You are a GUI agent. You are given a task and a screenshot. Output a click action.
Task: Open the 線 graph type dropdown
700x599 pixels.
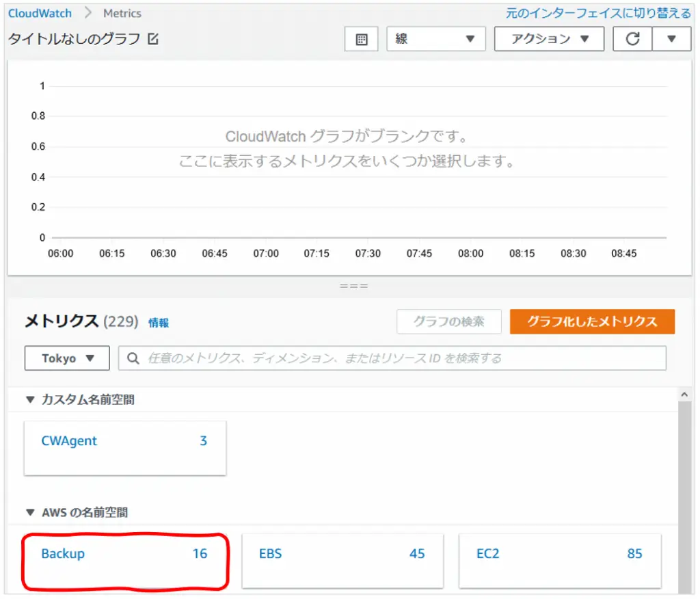(435, 39)
